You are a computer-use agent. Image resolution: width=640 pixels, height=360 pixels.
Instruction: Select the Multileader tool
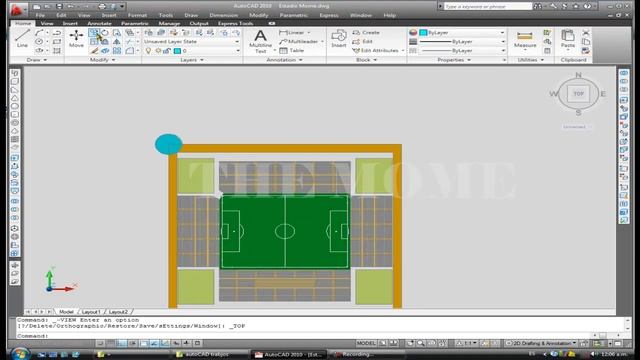pos(299,41)
